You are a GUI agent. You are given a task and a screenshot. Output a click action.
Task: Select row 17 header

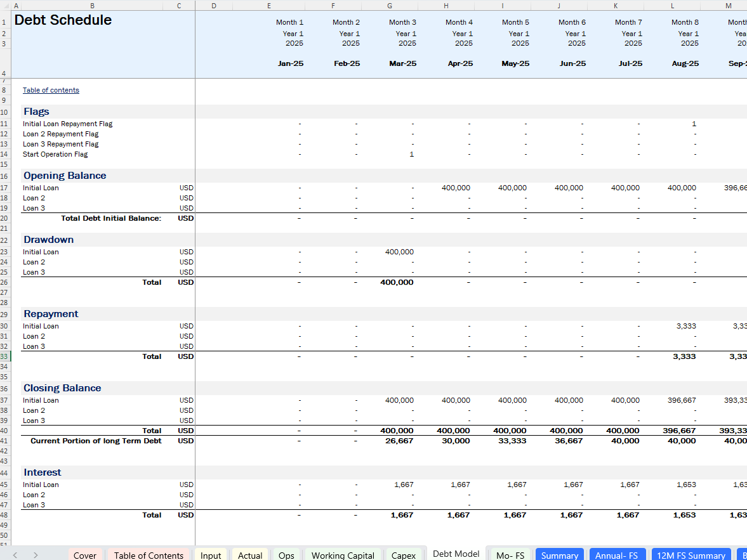pos(4,188)
